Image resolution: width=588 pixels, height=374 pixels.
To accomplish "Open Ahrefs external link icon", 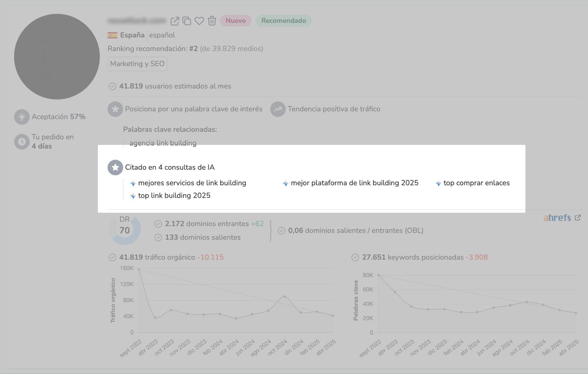I will click(578, 218).
